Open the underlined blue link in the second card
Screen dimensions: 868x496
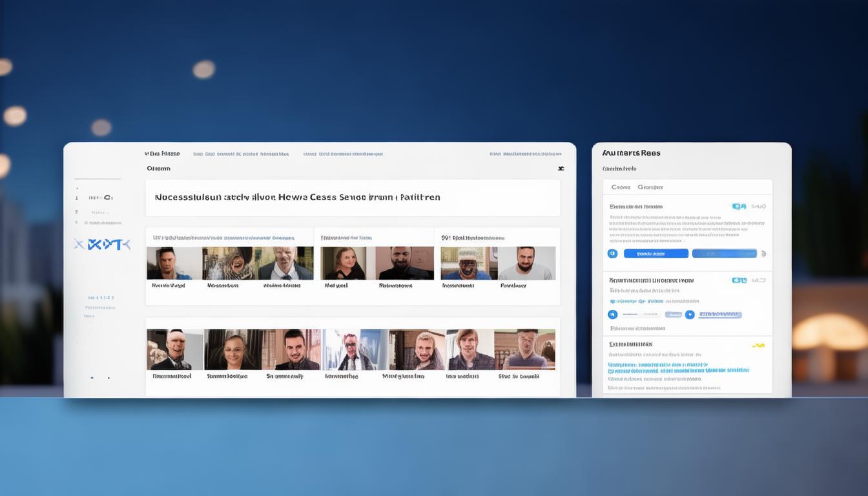[720, 315]
